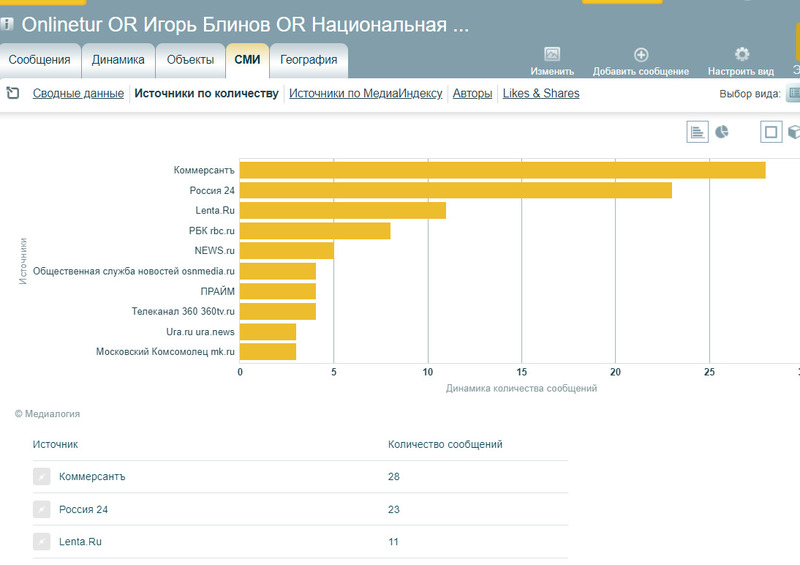This screenshot has width=800, height=565.
Task: Click message count 23 for Россия 24
Action: click(393, 509)
